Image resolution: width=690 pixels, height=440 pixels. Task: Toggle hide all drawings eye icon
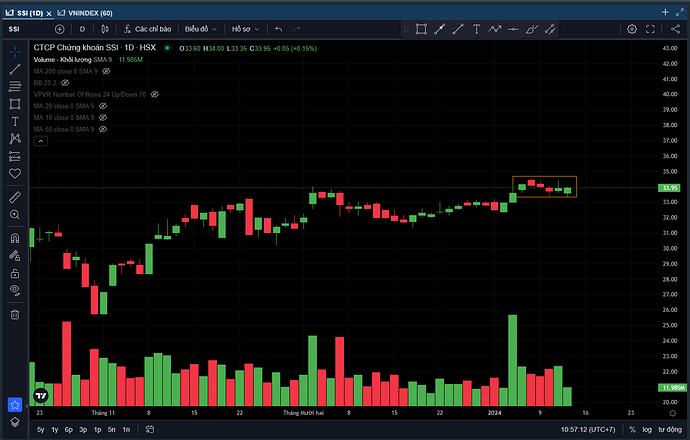15,290
